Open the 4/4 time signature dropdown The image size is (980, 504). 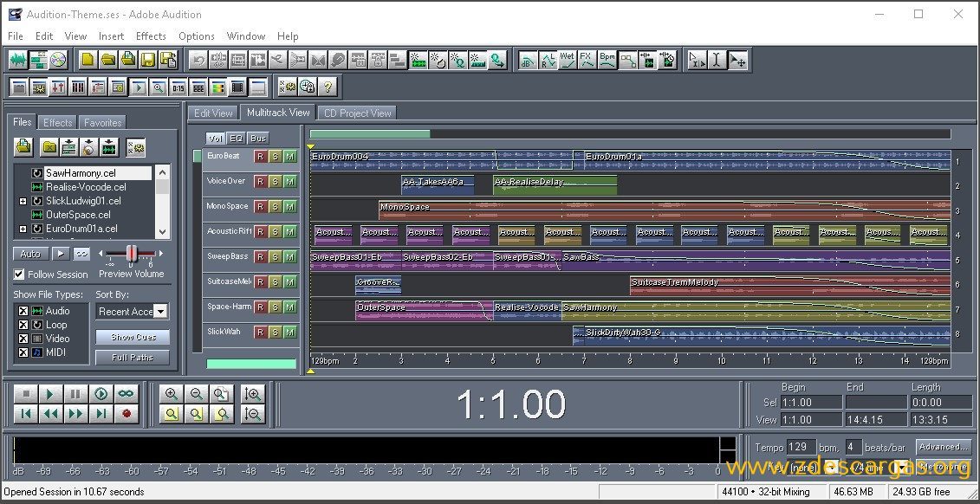click(902, 467)
